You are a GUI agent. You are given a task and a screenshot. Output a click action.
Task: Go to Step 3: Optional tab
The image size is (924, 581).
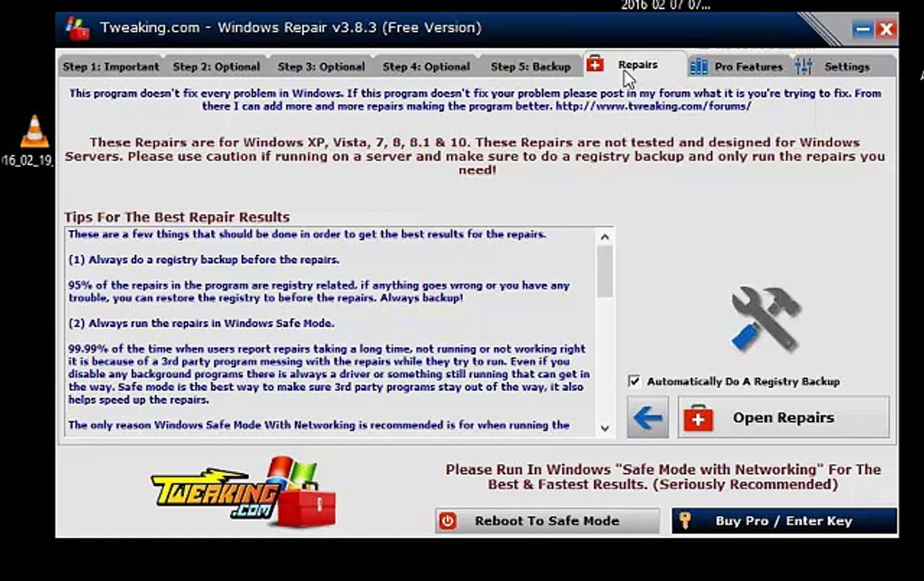[321, 67]
